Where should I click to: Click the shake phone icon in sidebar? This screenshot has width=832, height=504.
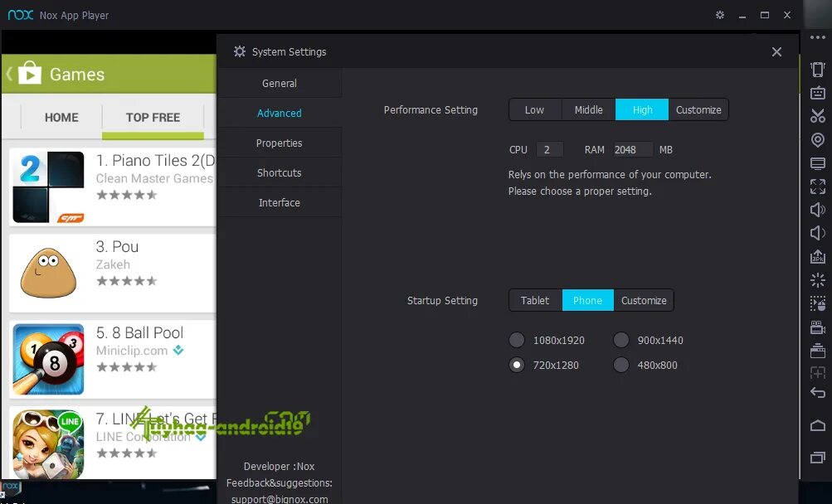[x=818, y=70]
